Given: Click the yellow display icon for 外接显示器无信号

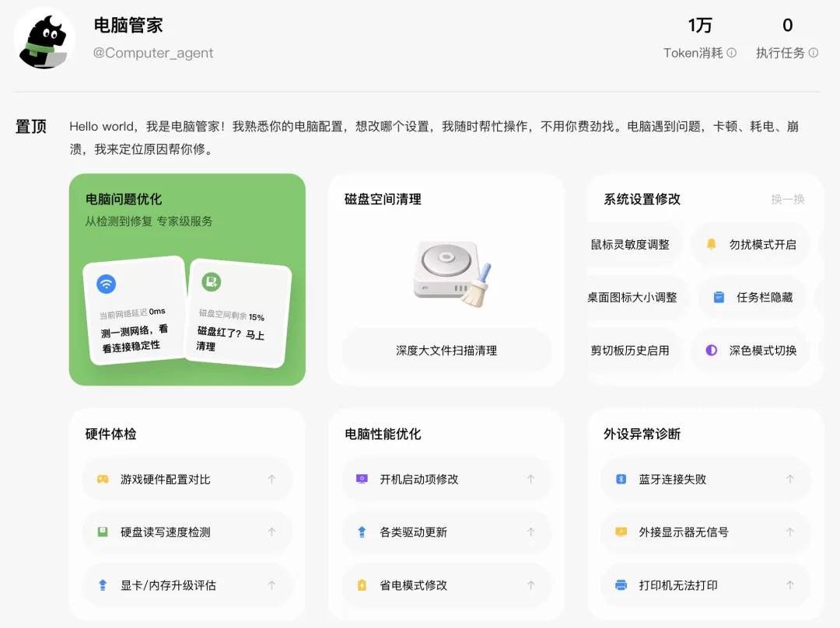Looking at the screenshot, I should [621, 532].
